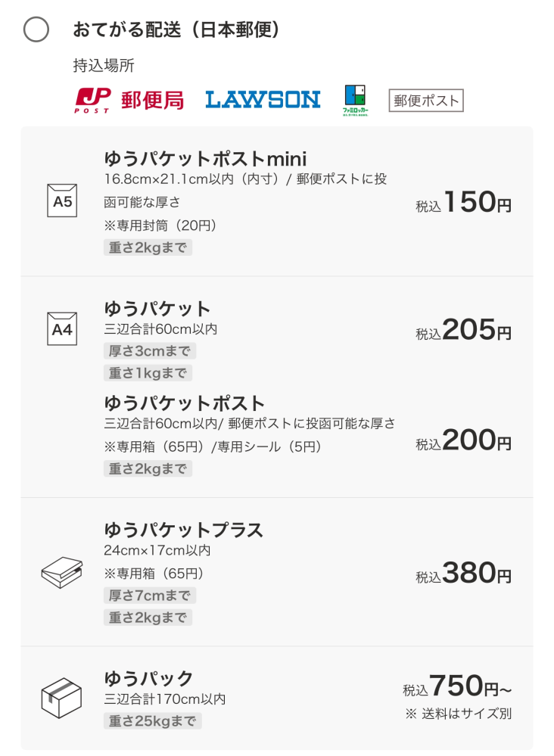Click the LAWSON logo
Image resolution: width=554 pixels, height=756 pixels.
click(x=263, y=100)
